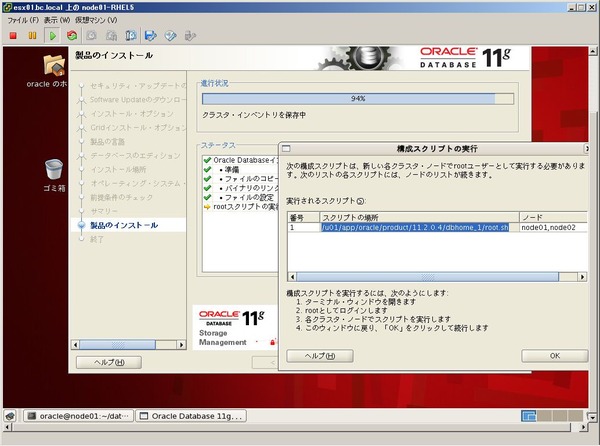Viewport: 600px width, 446px height.
Task: Click the ヘルプ(H) button in the installer window
Action: click(109, 362)
